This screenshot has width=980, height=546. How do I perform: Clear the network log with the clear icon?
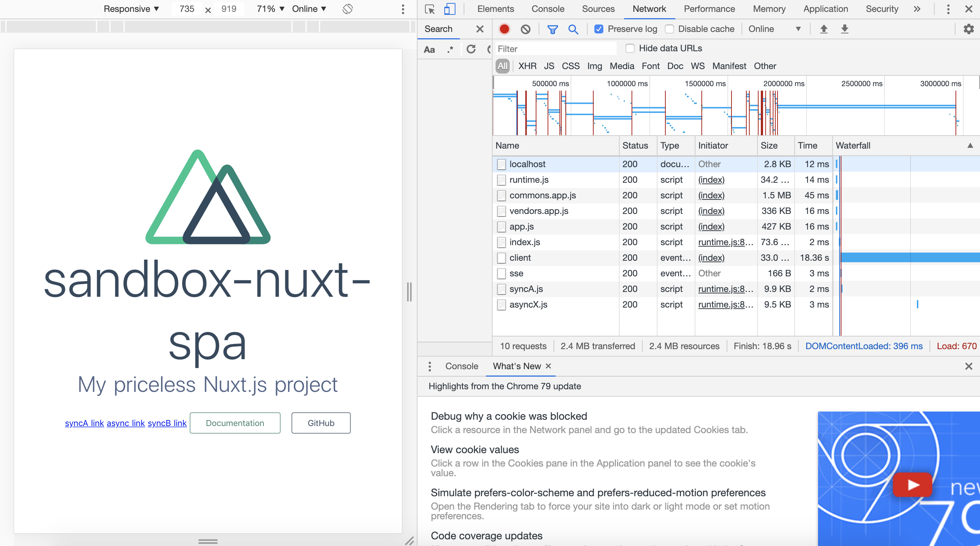click(x=525, y=29)
